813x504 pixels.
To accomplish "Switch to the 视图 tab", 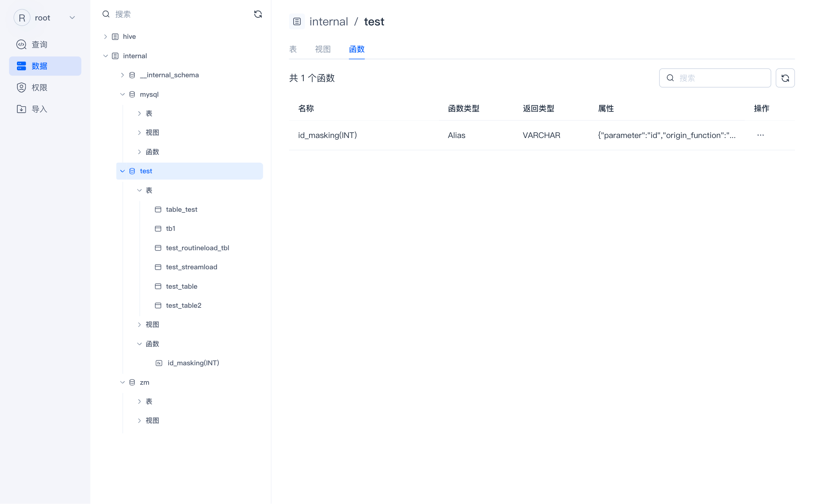I will [x=323, y=49].
